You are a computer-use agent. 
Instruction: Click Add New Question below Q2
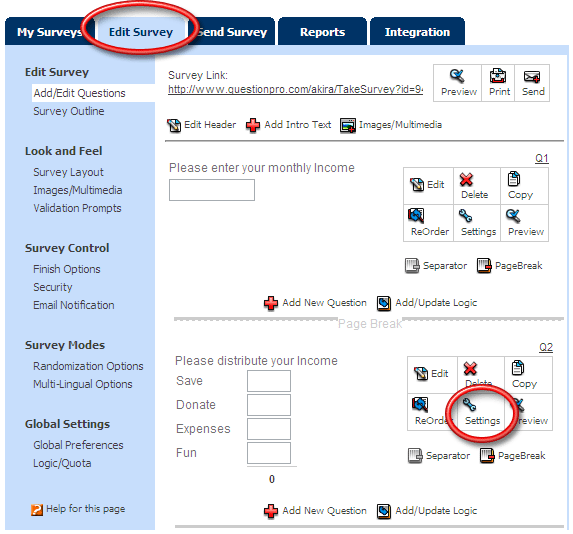(315, 511)
